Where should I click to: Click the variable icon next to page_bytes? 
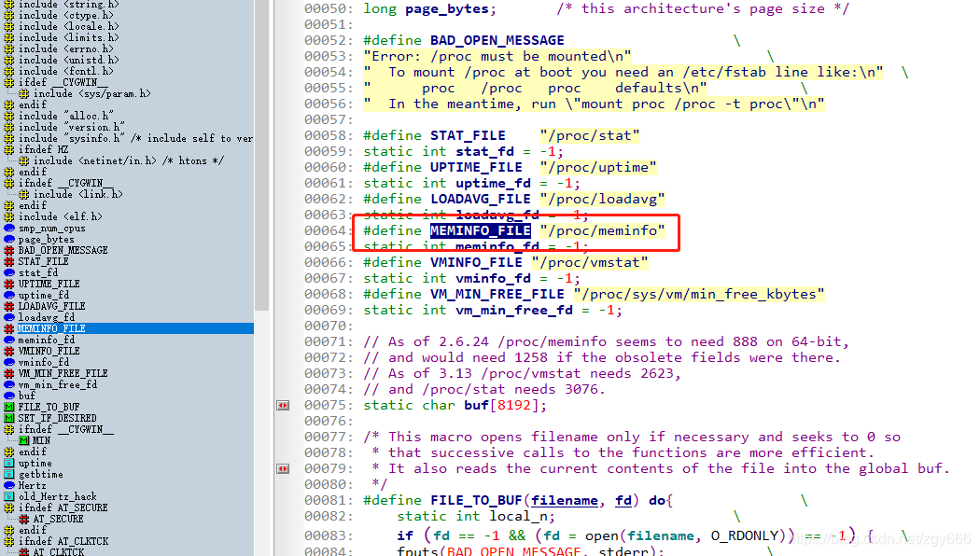pos(8,239)
